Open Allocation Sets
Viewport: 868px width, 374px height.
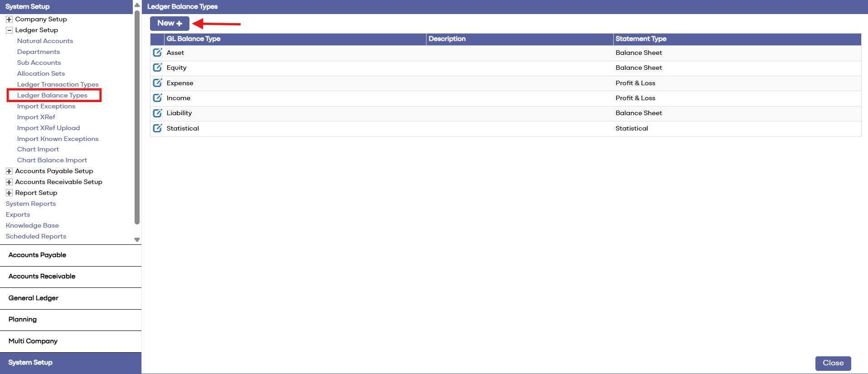pyautogui.click(x=41, y=73)
